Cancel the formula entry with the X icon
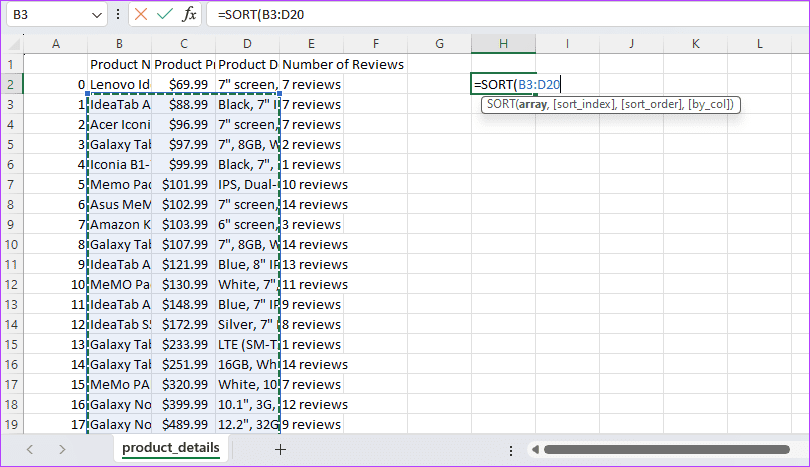The image size is (810, 467). coord(141,14)
